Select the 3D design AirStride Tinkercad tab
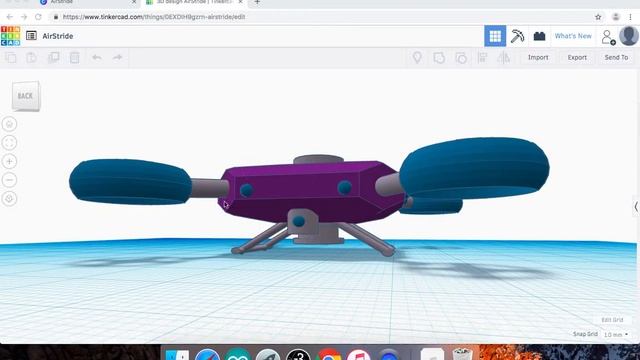 (194, 2)
